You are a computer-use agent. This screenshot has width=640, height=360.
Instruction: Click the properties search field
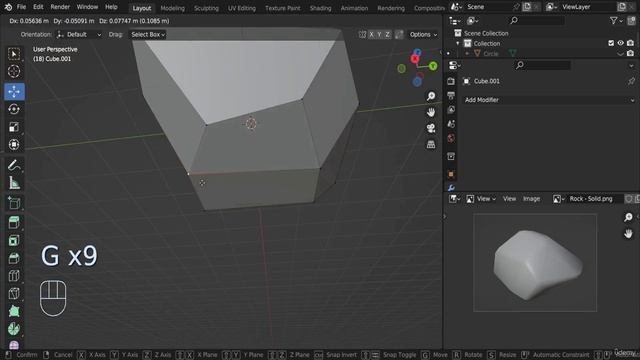pyautogui.click(x=543, y=65)
